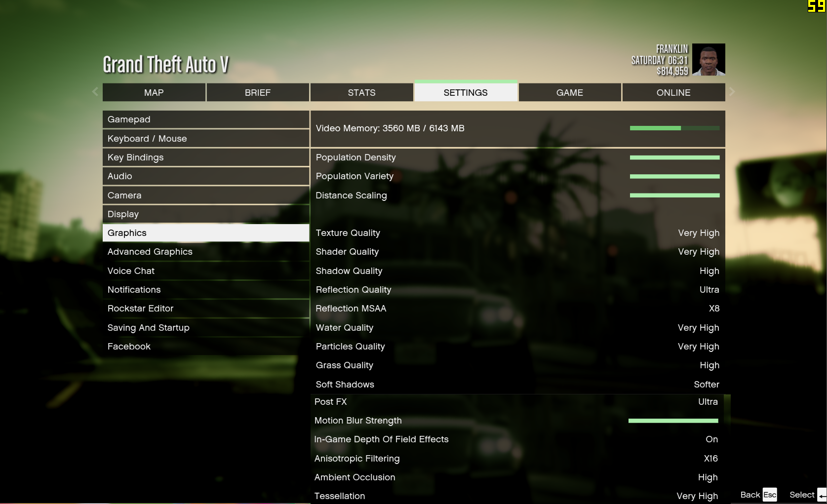Open Saving And Startup settings
827x504 pixels.
coord(206,328)
